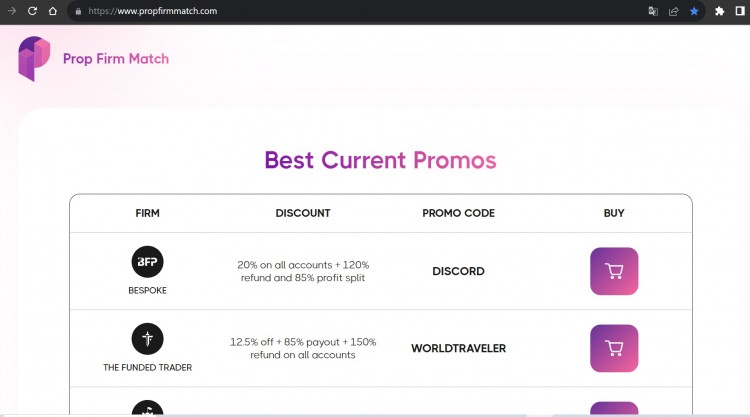The height and width of the screenshot is (417, 750).
Task: Click the Prop Firm Match logo icon
Action: click(33, 58)
